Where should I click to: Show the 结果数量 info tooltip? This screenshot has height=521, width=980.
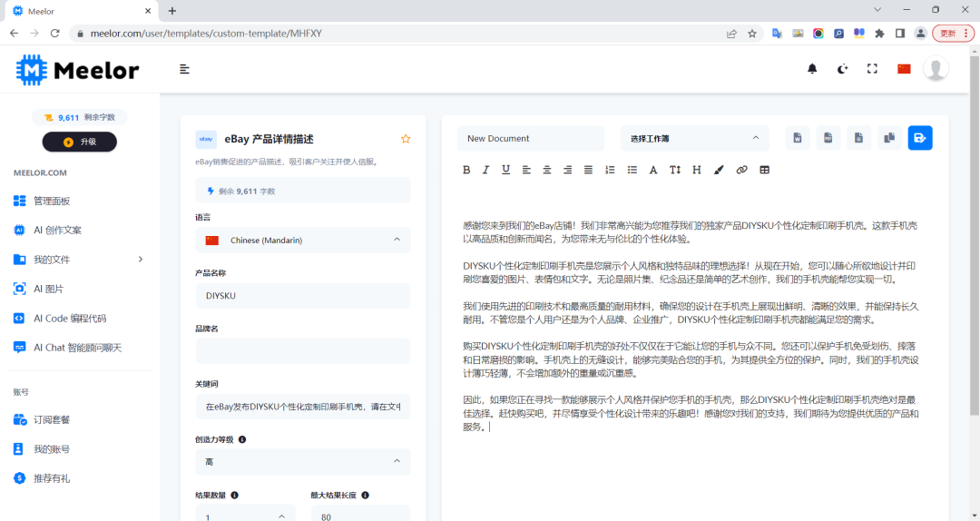pos(234,496)
